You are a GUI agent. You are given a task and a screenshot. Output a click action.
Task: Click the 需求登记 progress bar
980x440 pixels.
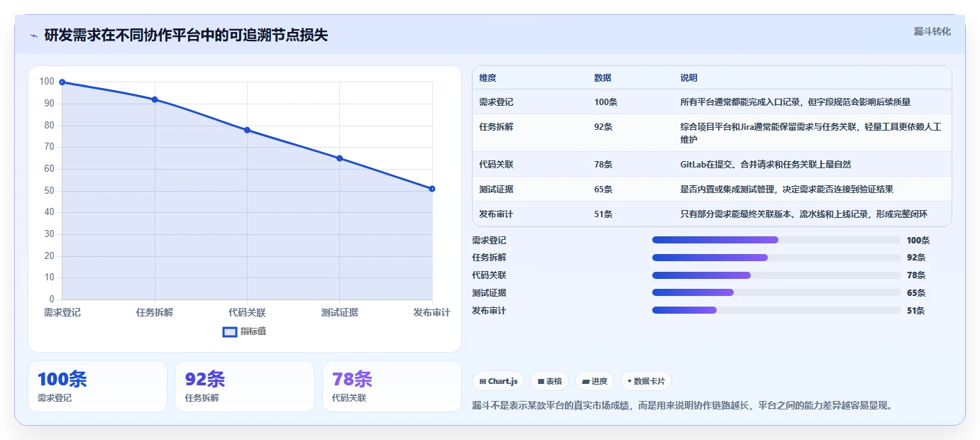pyautogui.click(x=776, y=240)
